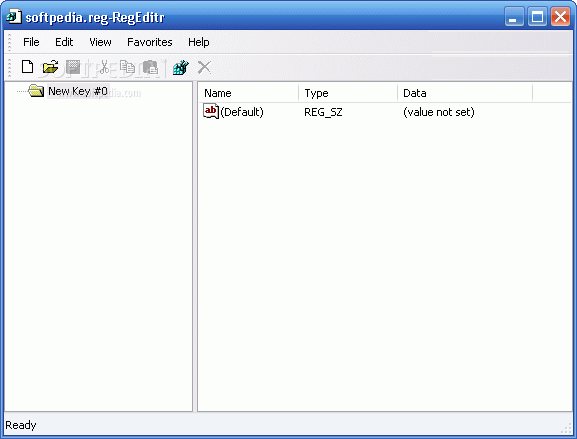577x439 pixels.
Task: Open the Favorites menu
Action: pyautogui.click(x=149, y=42)
